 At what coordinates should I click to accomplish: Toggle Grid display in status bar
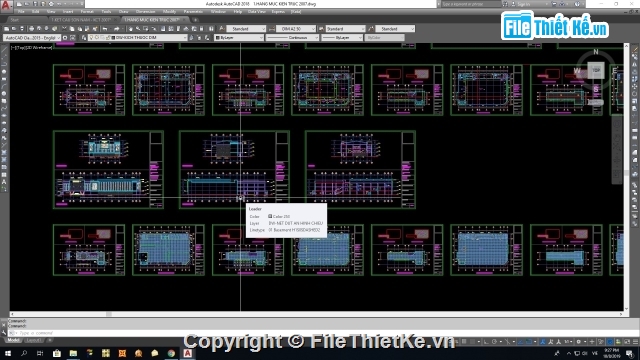464,342
